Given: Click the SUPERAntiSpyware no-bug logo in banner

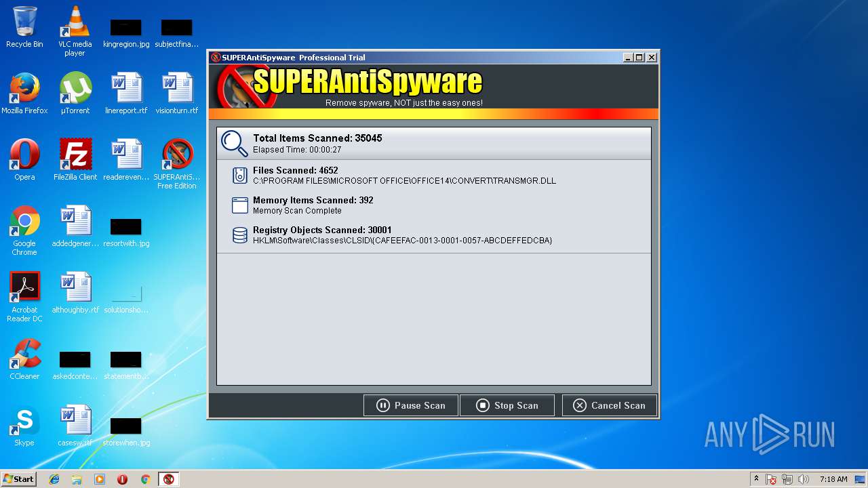Looking at the screenshot, I should point(248,86).
